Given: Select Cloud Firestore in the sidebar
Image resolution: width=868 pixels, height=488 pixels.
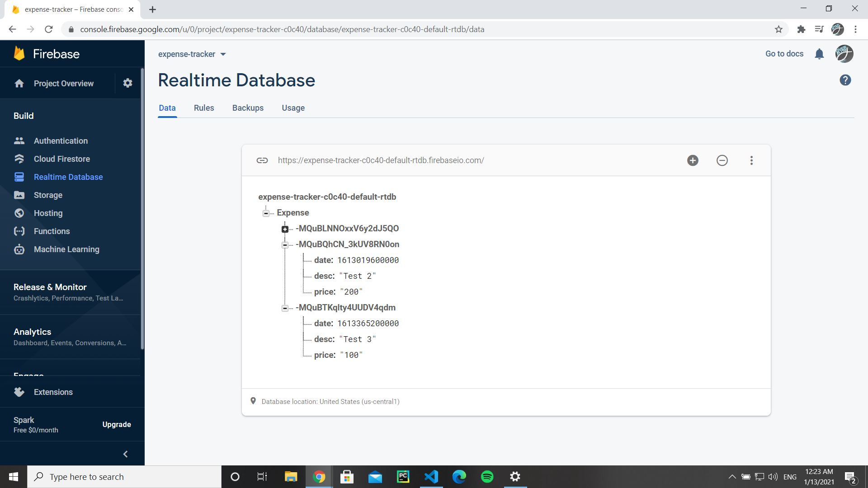Looking at the screenshot, I should [x=62, y=159].
